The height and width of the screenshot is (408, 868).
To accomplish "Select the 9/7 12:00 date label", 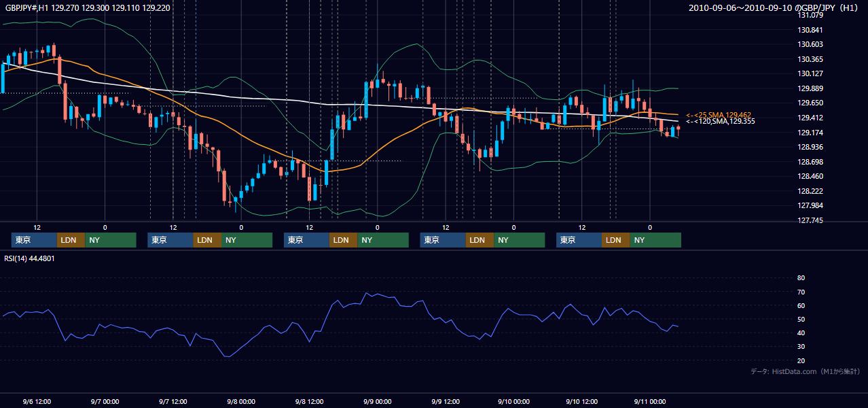I will pos(173,401).
